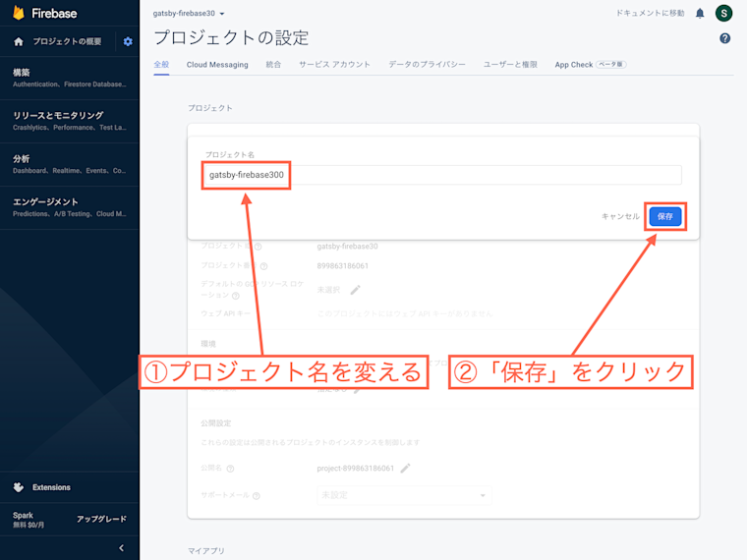Viewport: 747px width, 560px height.
Task: Edit the public name pencil icon
Action: click(x=405, y=468)
